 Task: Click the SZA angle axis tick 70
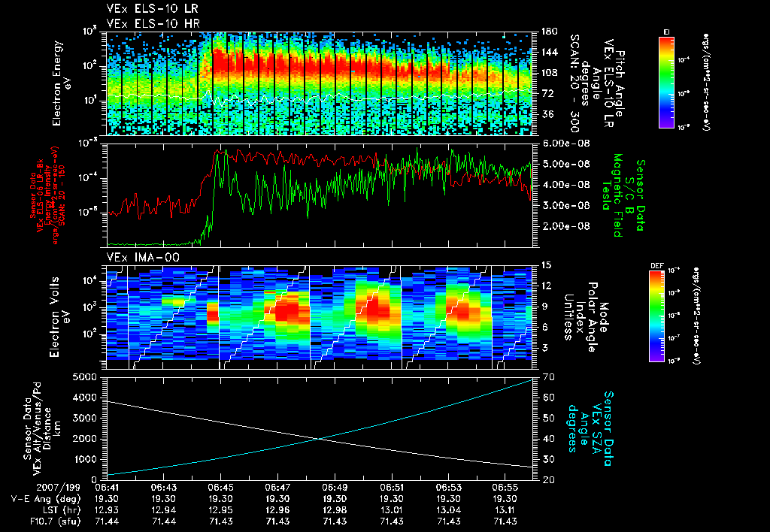pos(548,377)
